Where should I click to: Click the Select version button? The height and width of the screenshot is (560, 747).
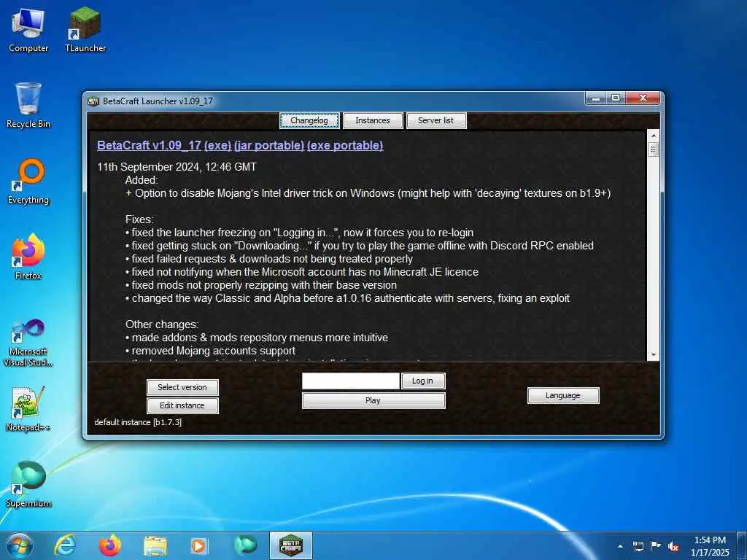182,387
